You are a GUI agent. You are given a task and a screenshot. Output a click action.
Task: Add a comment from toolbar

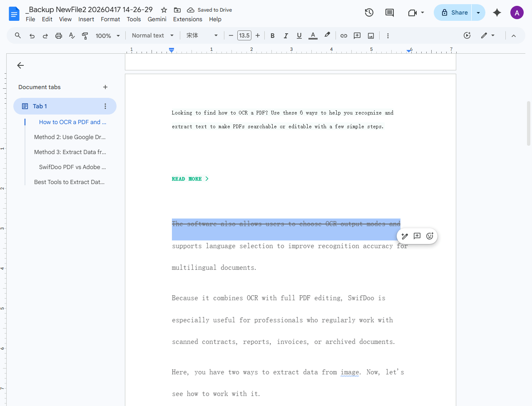click(357, 36)
